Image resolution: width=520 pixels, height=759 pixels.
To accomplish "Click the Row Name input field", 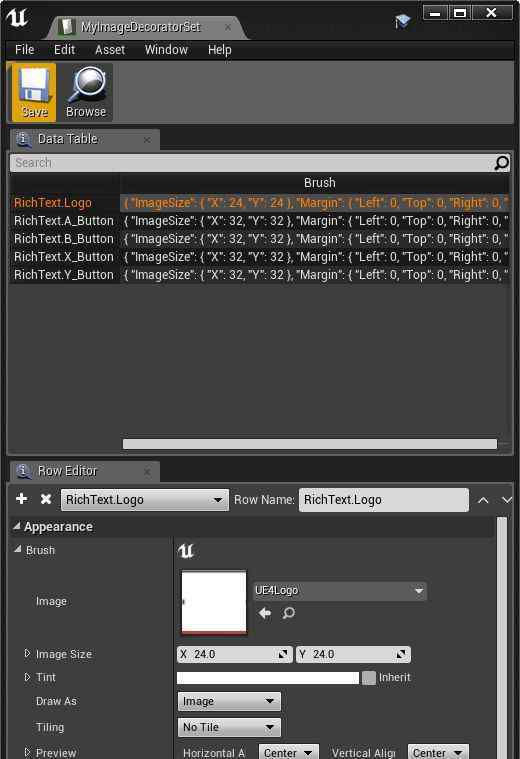I will coord(384,500).
